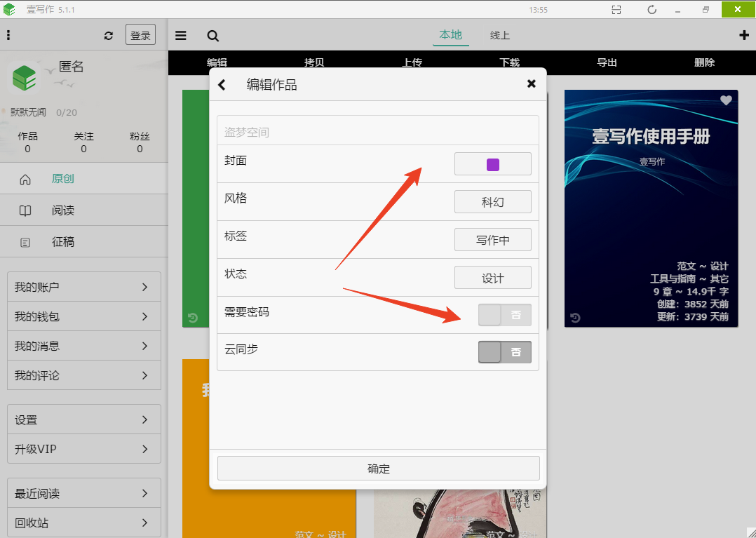Expand 我的账户 entry
The height and width of the screenshot is (538, 756).
click(84, 287)
